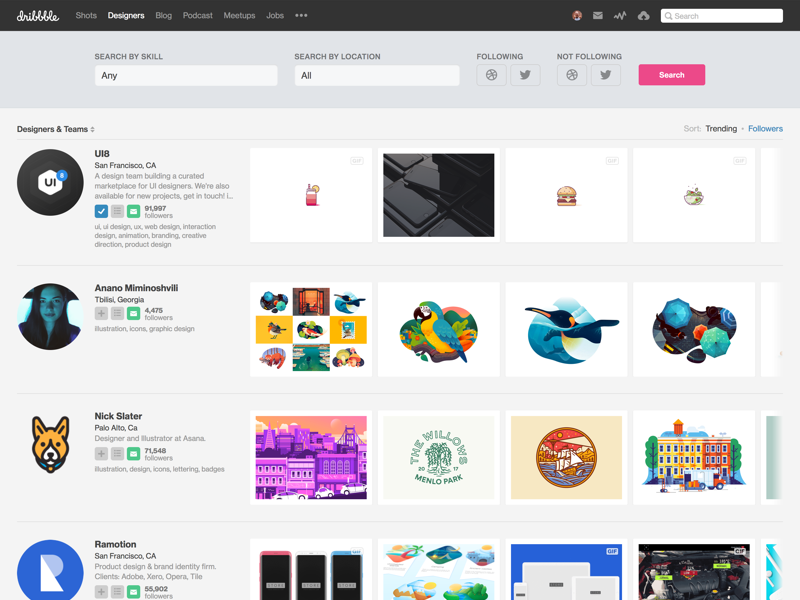Open Search by Location field showing All

coord(377,76)
